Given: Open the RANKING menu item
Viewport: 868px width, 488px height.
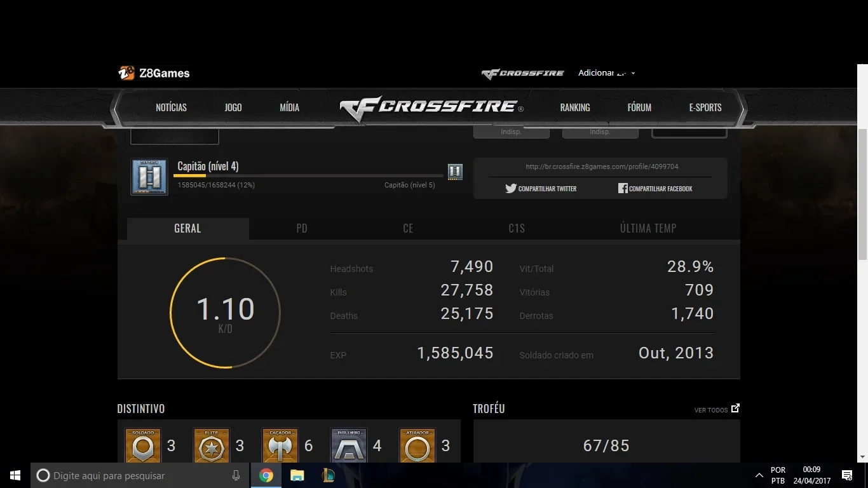Looking at the screenshot, I should point(575,107).
